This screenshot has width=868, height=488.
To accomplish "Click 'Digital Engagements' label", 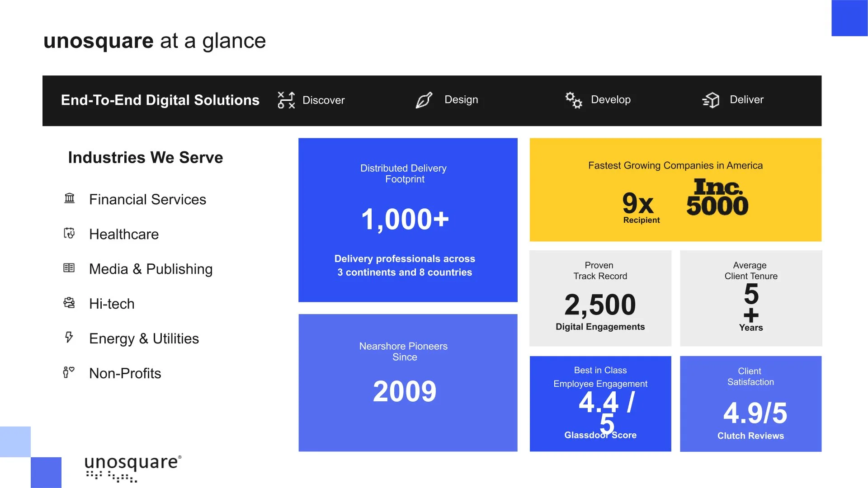I will [600, 327].
